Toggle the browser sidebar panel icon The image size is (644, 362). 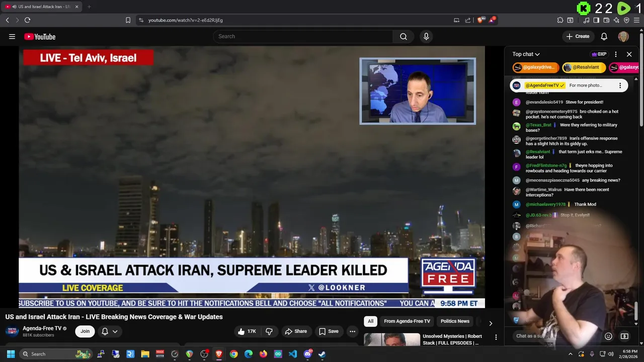(x=596, y=20)
